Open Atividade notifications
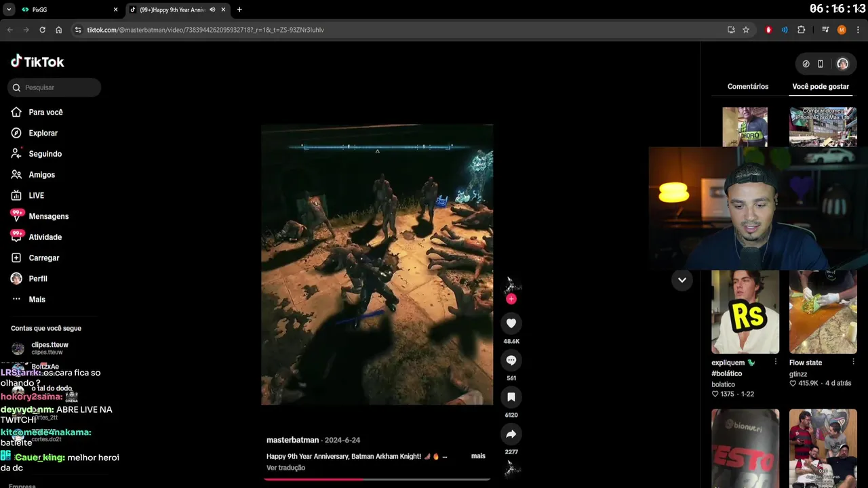Image resolution: width=868 pixels, height=488 pixels. pyautogui.click(x=45, y=237)
